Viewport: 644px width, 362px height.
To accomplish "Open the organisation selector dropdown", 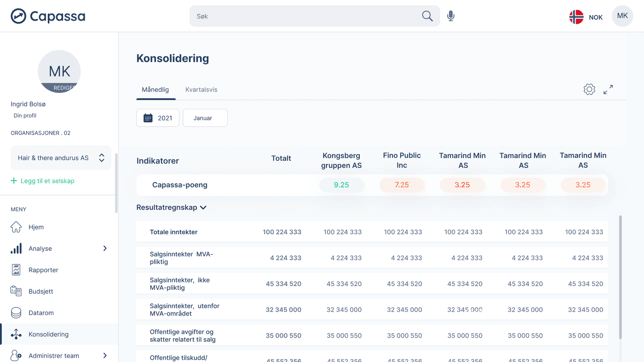I will (61, 158).
